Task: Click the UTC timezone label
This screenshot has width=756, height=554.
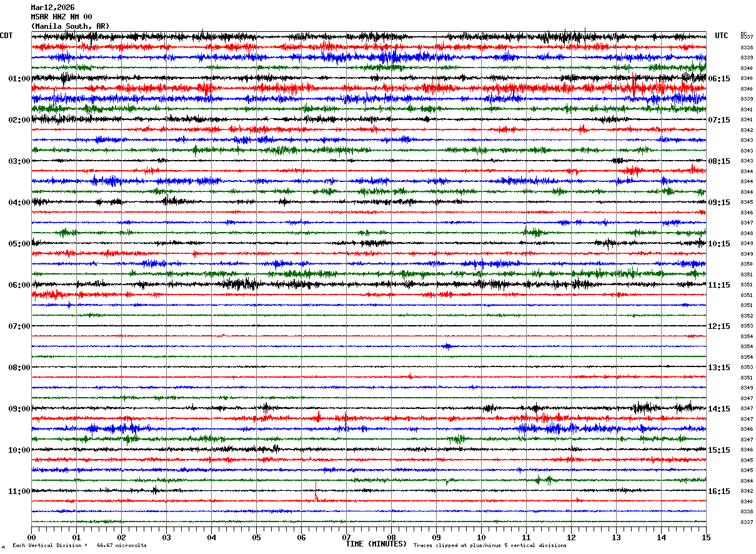Action: point(722,36)
